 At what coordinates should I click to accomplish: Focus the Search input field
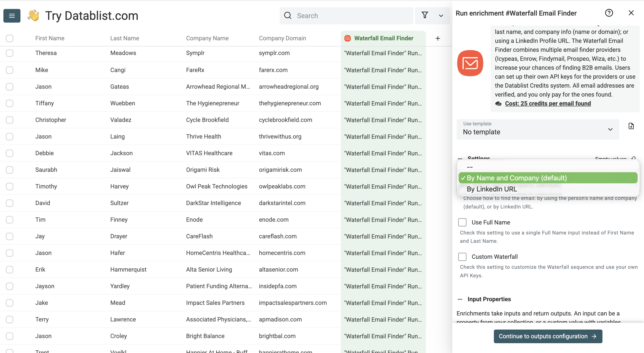pos(346,16)
